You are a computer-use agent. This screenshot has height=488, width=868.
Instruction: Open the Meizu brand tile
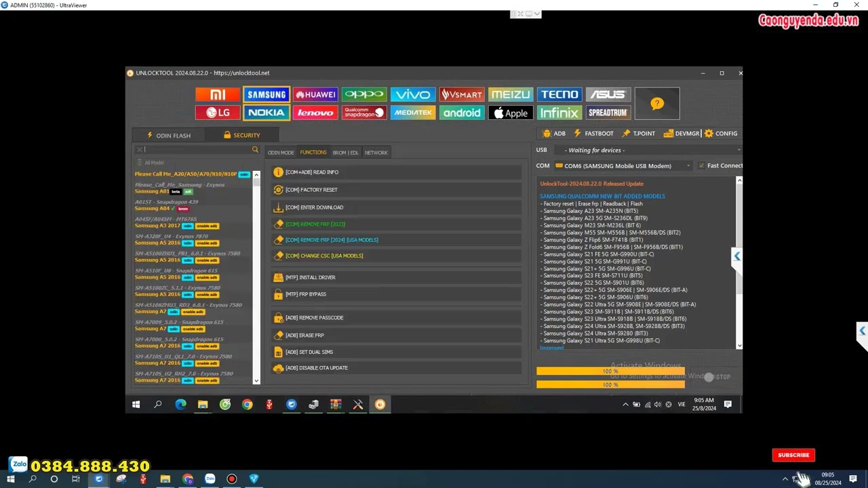(x=511, y=95)
